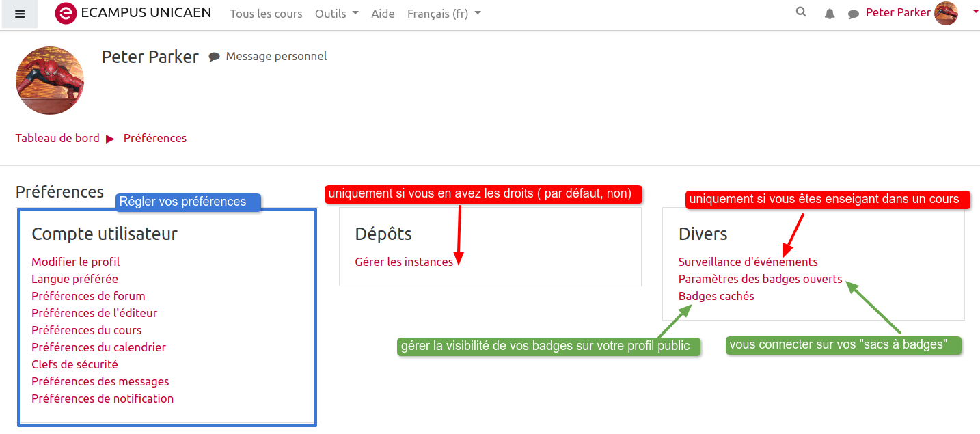
Task: Open the hamburger side menu
Action: coord(20,14)
